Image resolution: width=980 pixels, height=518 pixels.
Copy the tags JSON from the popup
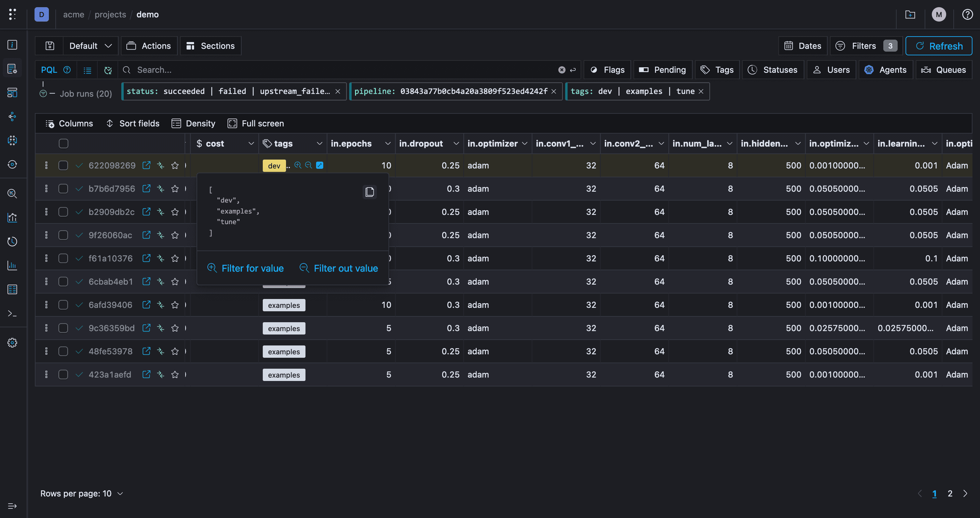(369, 192)
